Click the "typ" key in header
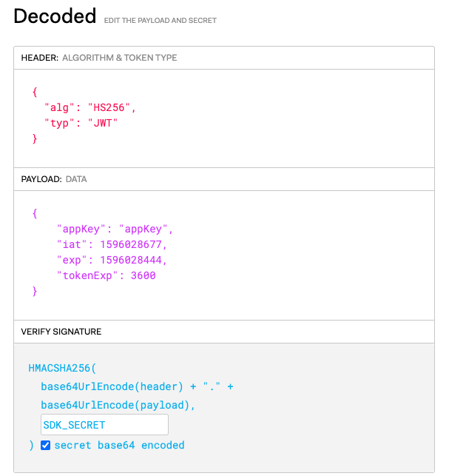Screen dimensions: 449x476 tap(58, 123)
